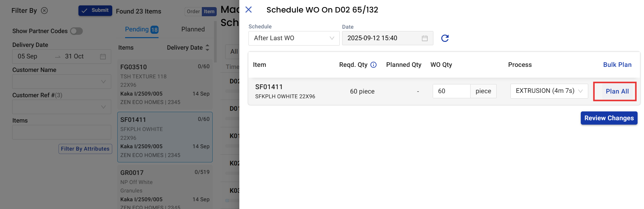The width and height of the screenshot is (644, 209).
Task: Click the Bulk Plan link
Action: [x=617, y=65]
